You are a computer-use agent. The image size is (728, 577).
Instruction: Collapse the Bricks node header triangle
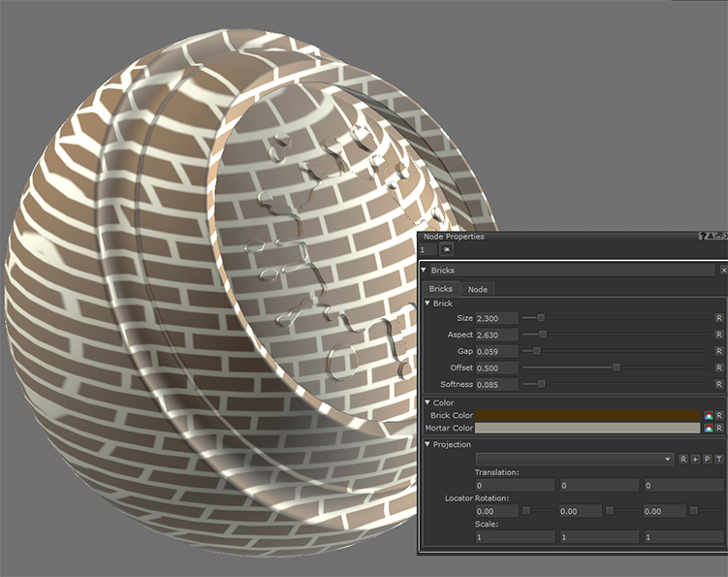[425, 271]
